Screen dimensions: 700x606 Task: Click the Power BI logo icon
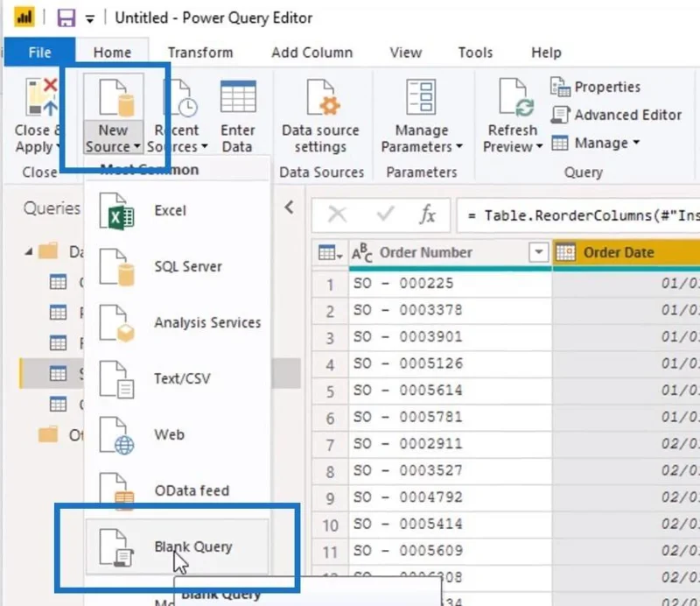click(x=24, y=18)
